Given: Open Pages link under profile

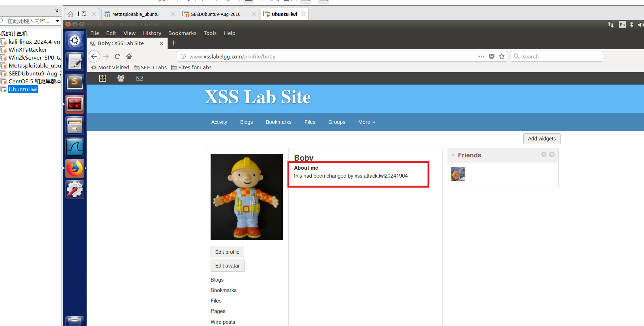Looking at the screenshot, I should (x=218, y=311).
